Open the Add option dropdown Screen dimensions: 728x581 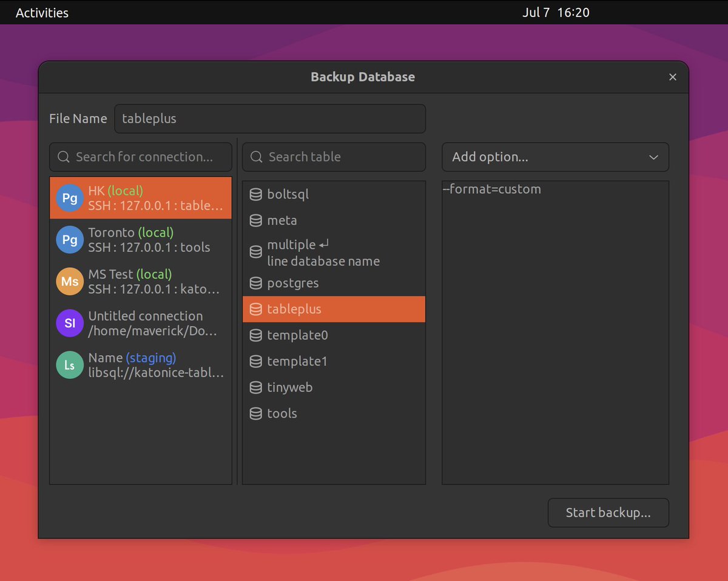click(555, 157)
